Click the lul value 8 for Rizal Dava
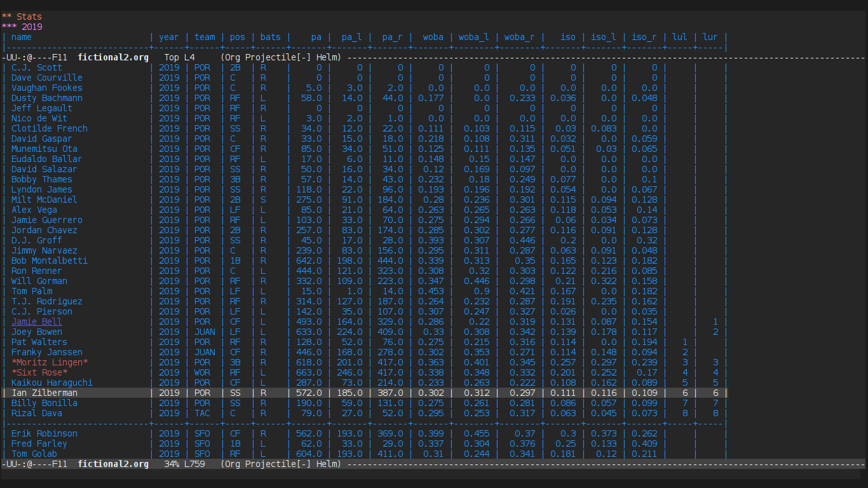This screenshot has width=868, height=488. 685,413
